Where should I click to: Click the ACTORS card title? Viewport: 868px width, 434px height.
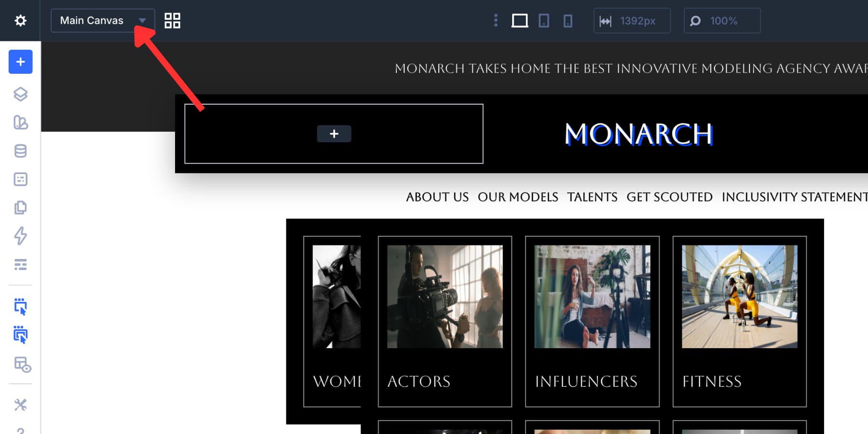(419, 381)
